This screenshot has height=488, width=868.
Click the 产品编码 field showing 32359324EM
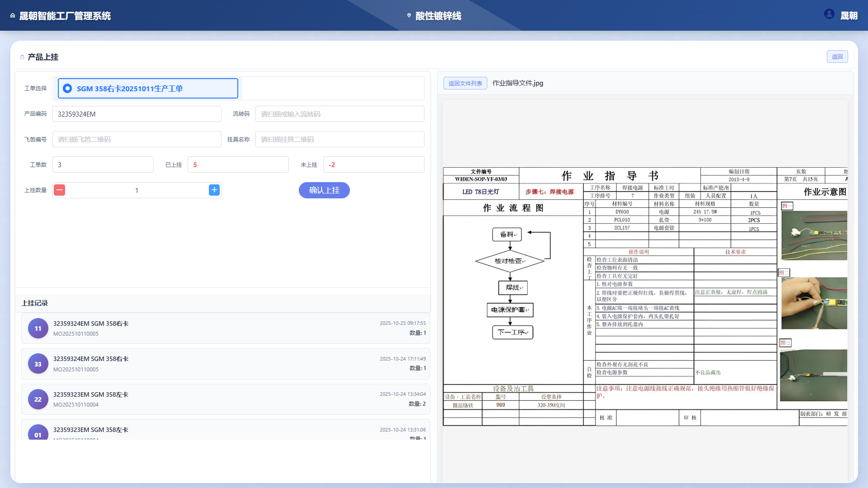point(137,114)
